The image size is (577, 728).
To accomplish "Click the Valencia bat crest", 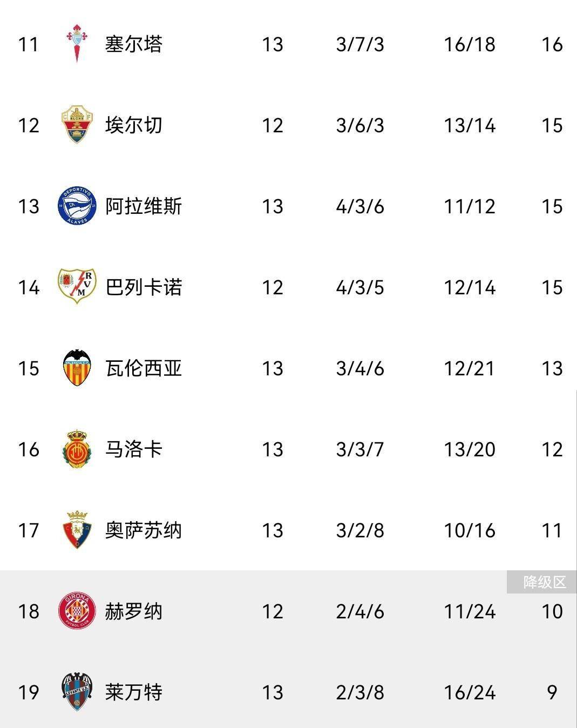I will point(77,368).
